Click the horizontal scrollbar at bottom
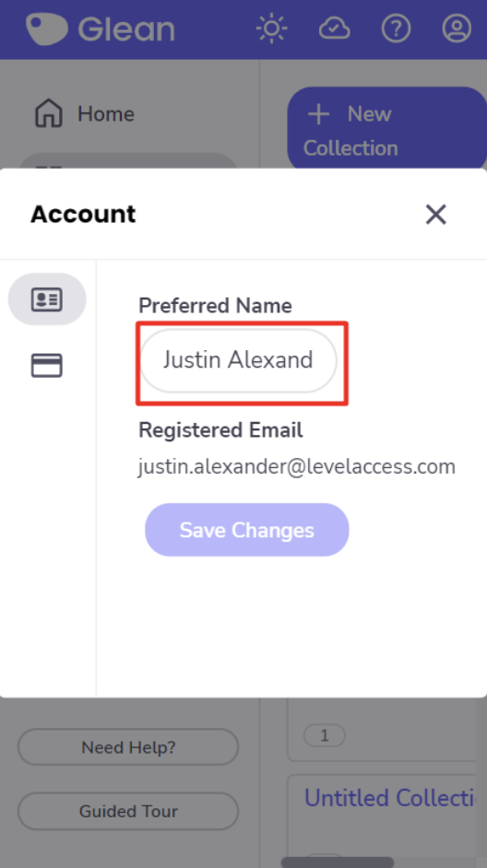Image resolution: width=487 pixels, height=868 pixels. [x=338, y=862]
